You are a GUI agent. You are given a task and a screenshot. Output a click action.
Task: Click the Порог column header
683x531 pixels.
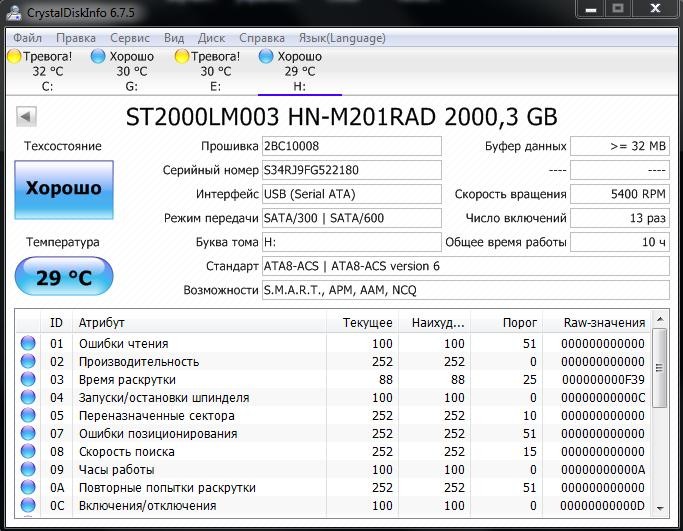(507, 323)
